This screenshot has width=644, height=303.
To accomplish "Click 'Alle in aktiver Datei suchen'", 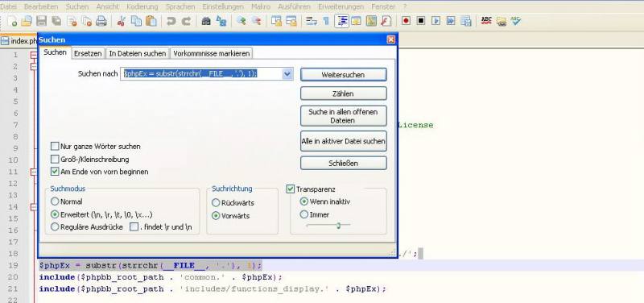I will (x=344, y=141).
